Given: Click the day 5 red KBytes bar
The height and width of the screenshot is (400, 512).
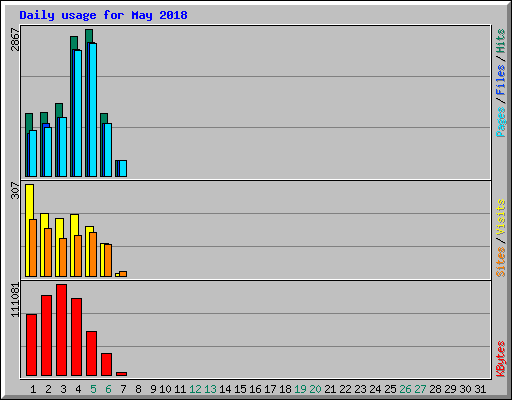Looking at the screenshot, I should click(91, 354).
